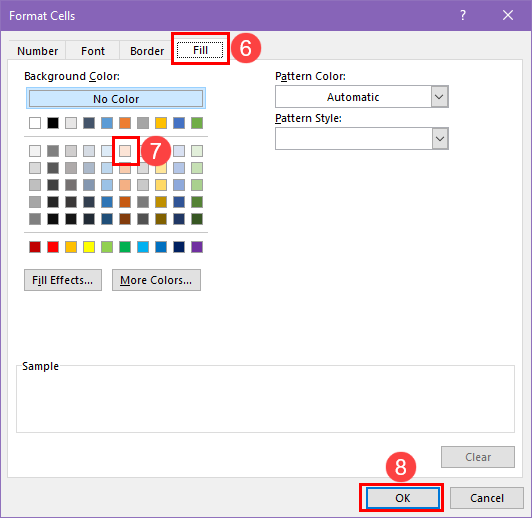Select the Fill tab
This screenshot has height=518, width=532.
pyautogui.click(x=200, y=50)
